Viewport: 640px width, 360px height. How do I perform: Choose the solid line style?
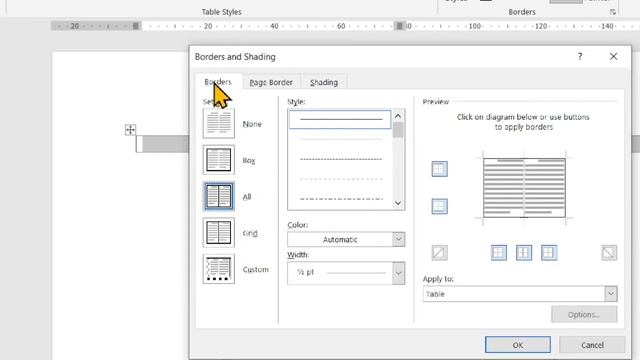(340, 120)
